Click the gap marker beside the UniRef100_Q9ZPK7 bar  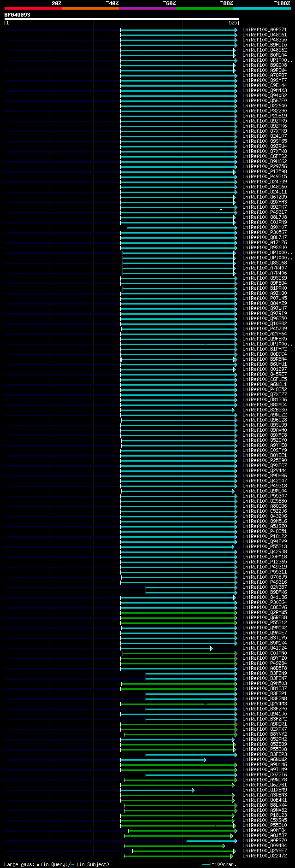[221, 209]
